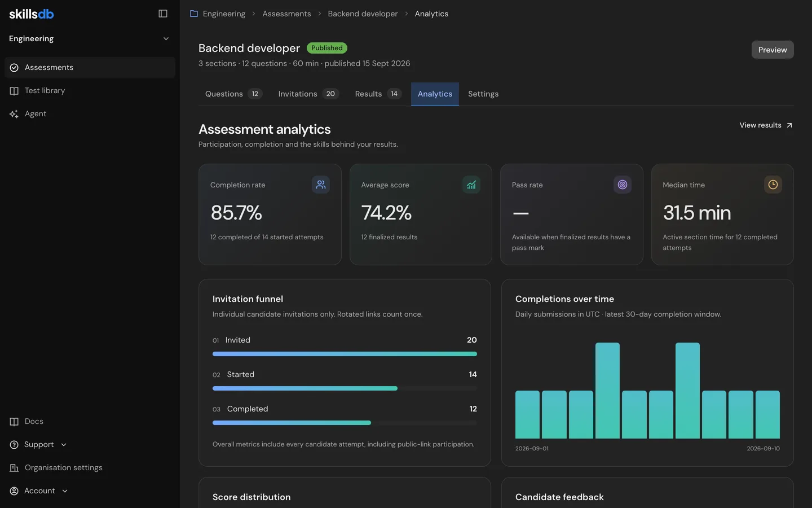812x508 pixels.
Task: Click the Started funnel progress bar
Action: point(345,388)
